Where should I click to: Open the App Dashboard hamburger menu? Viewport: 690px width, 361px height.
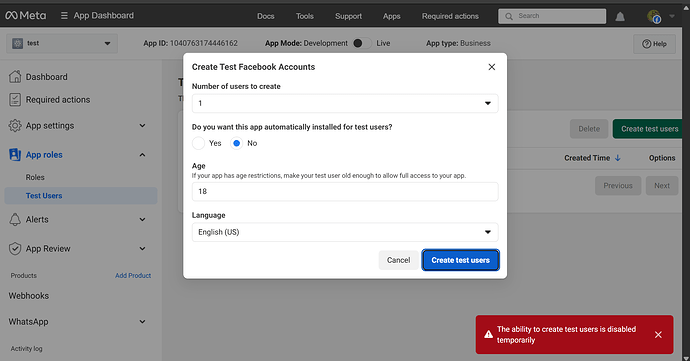[64, 15]
